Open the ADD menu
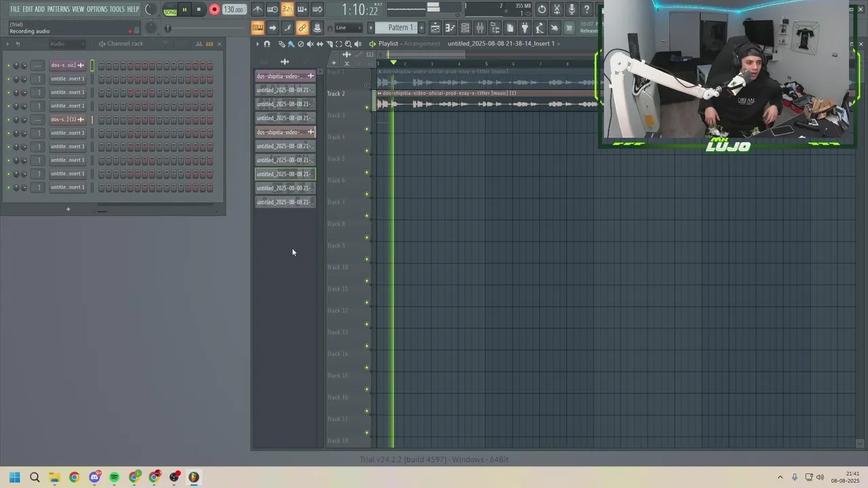Screen dimensions: 868x488 click(40, 9)
